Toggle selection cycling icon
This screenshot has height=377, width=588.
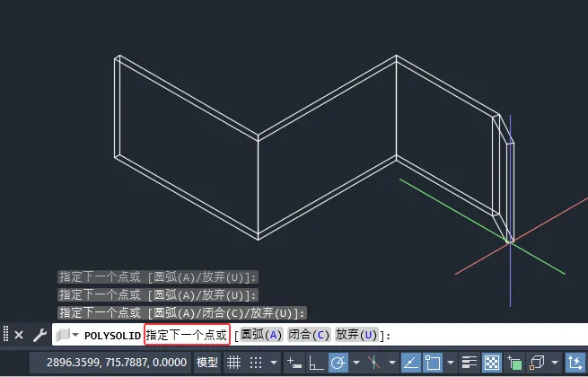coord(514,363)
